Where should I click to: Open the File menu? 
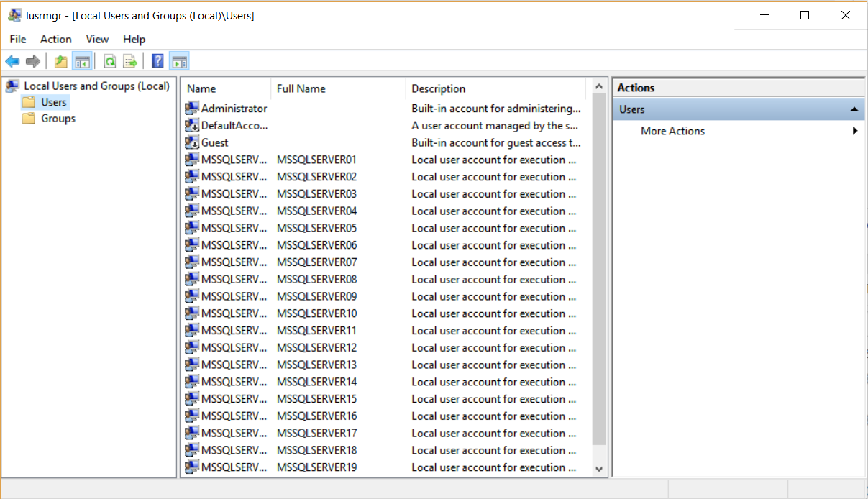click(x=18, y=40)
